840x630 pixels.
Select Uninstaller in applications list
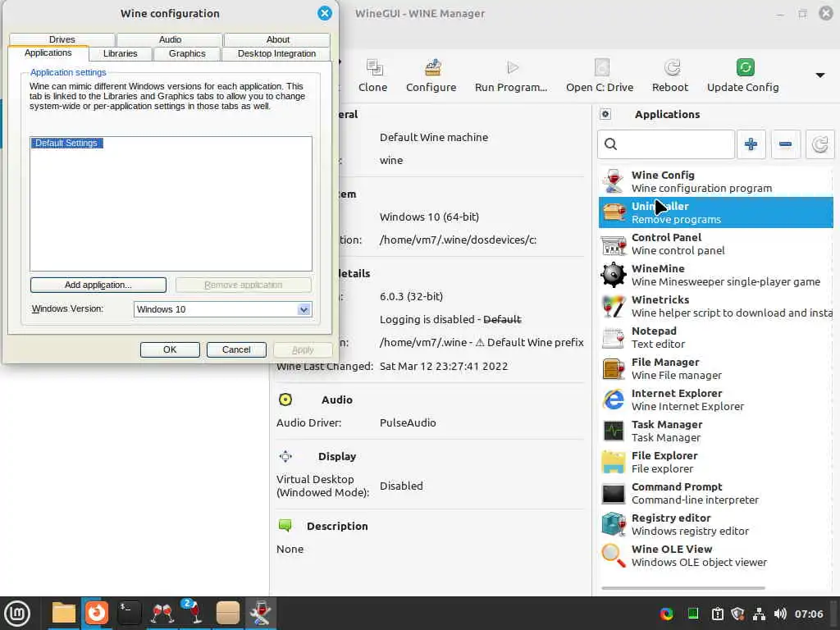click(x=715, y=212)
